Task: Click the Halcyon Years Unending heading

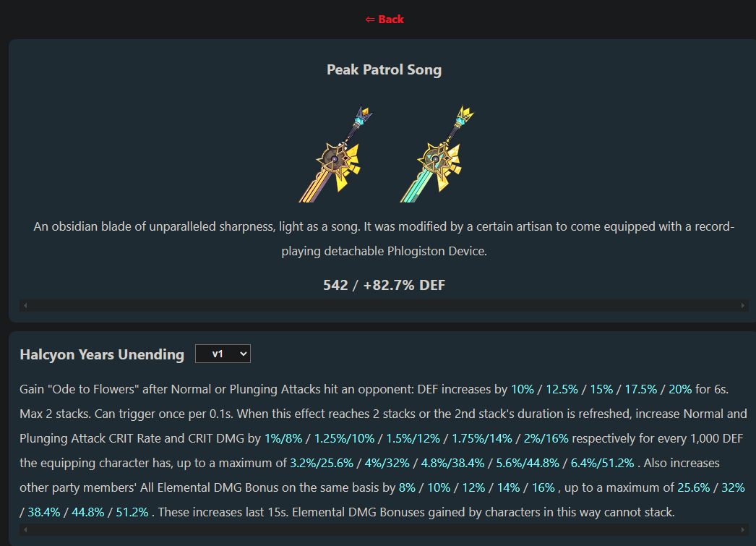Action: 102,354
